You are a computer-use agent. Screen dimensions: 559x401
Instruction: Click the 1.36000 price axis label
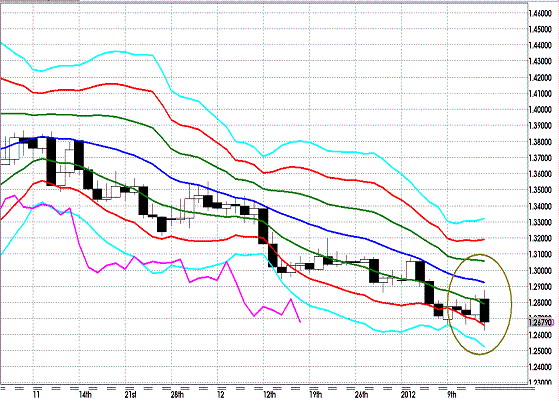pos(540,174)
